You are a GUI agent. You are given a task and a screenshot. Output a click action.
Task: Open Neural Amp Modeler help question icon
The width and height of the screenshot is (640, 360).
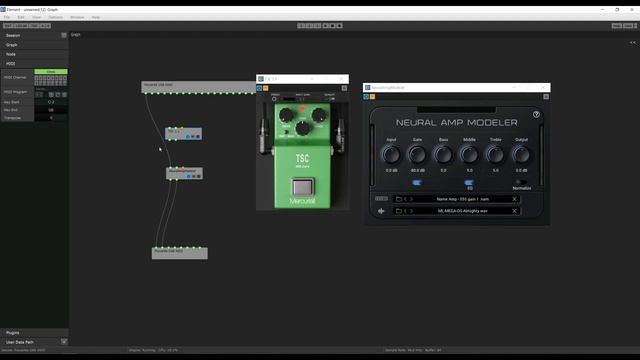[536, 115]
